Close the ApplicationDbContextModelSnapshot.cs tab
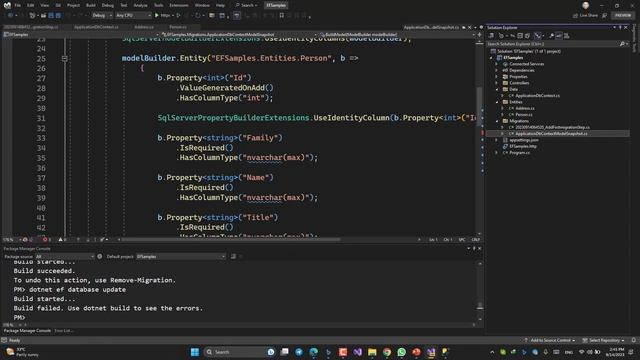 [x=469, y=27]
